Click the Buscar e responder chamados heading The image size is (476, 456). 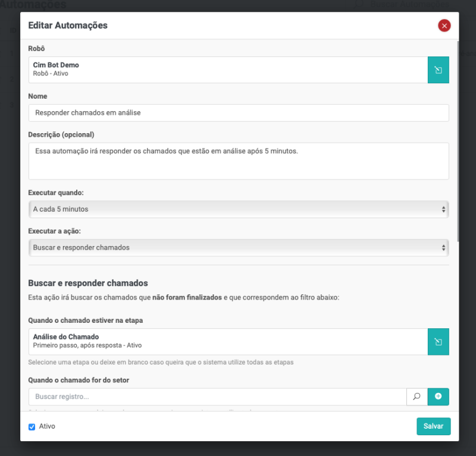[x=88, y=283]
